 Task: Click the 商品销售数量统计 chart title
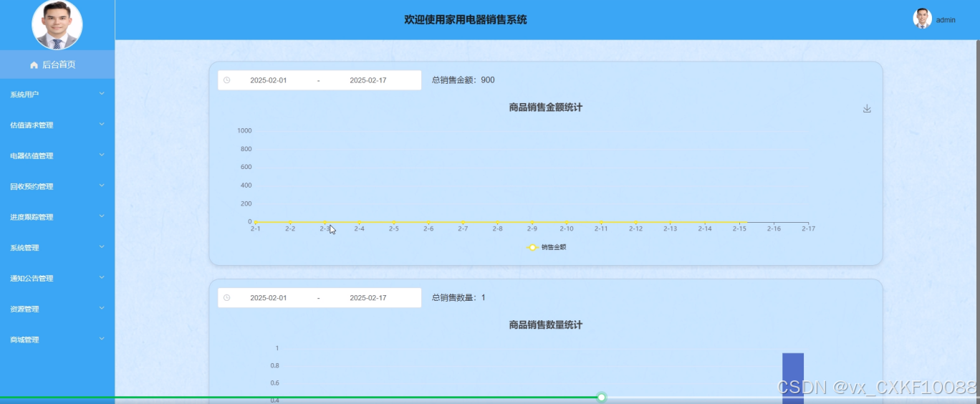546,325
